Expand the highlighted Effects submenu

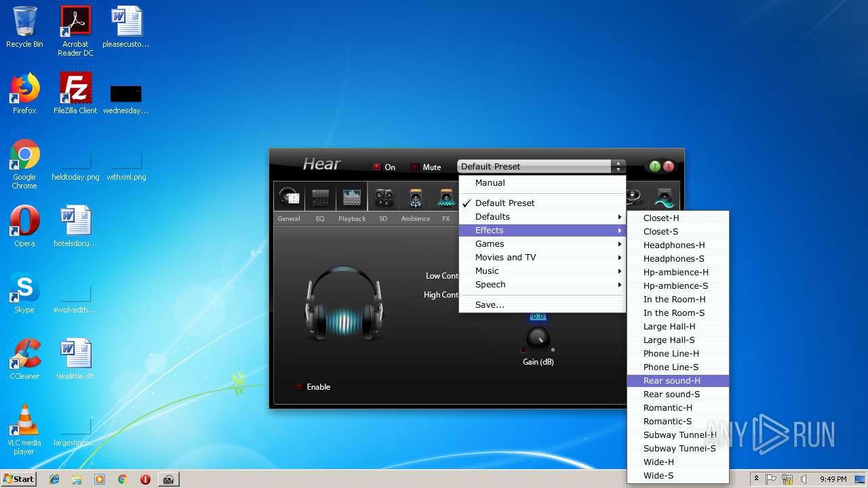[x=542, y=230]
